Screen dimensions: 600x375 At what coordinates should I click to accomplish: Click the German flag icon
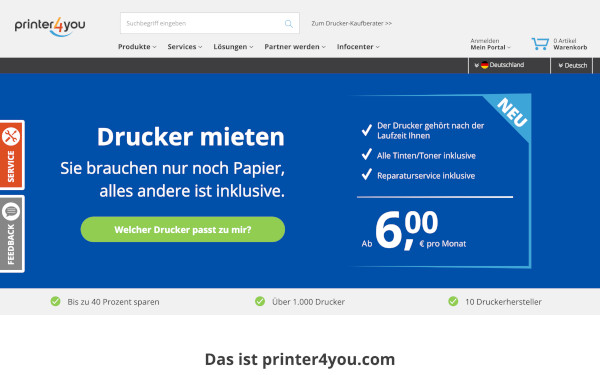click(x=485, y=65)
